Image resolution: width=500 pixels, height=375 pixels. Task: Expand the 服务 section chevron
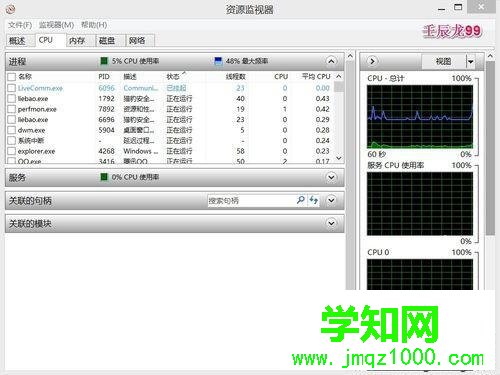tap(331, 177)
